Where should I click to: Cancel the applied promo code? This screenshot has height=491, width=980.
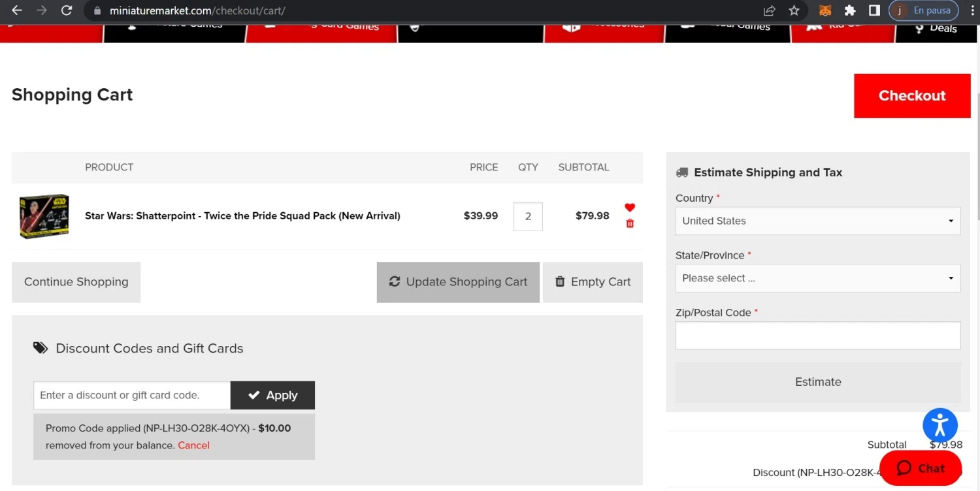(193, 445)
